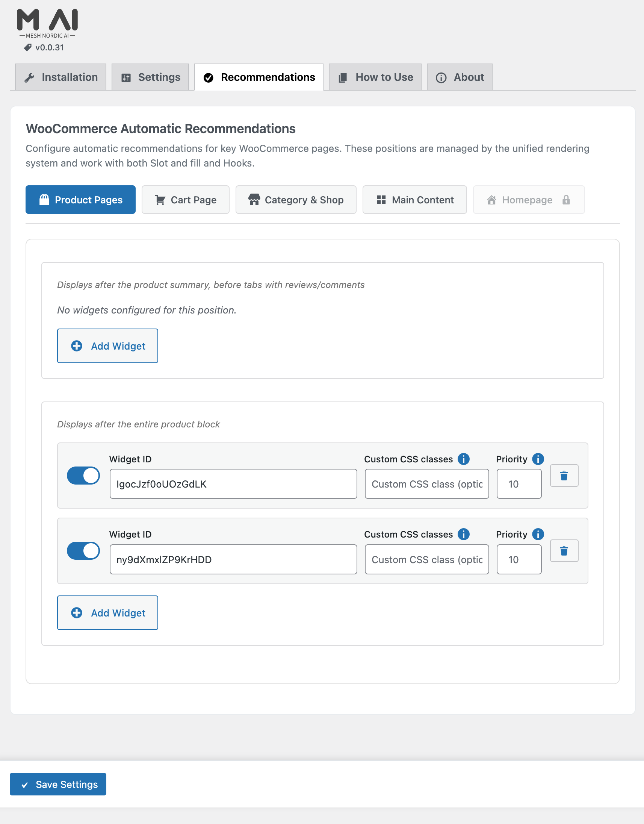Delete the ny9dXmxIZP9KrHDD widget with trash icon

point(564,550)
